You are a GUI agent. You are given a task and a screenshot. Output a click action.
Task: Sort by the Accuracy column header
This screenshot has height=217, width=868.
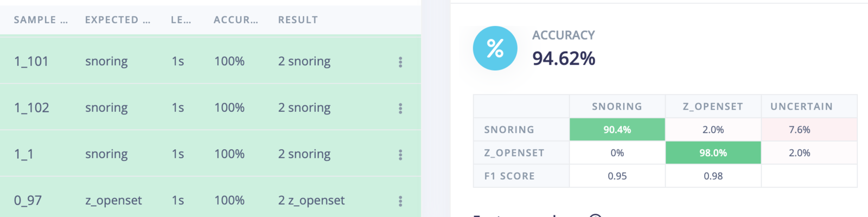235,20
